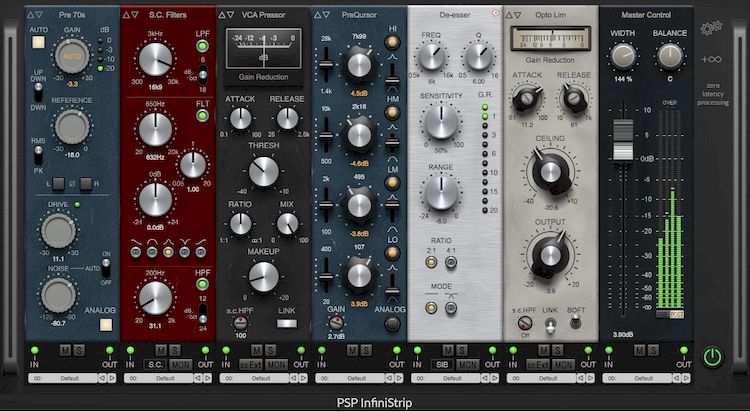Click the MON button under VCA Pressor
Image resolution: width=750 pixels, height=412 pixels.
click(x=276, y=365)
